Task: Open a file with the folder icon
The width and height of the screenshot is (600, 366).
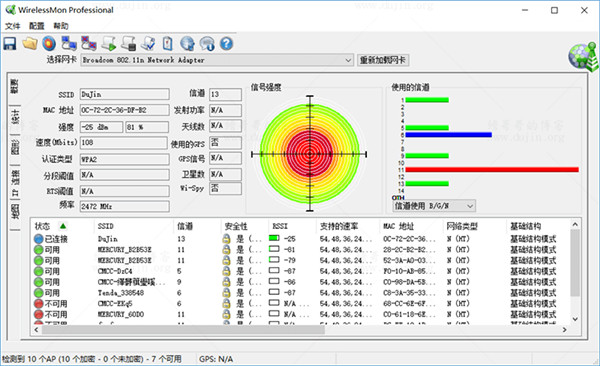Action: pos(30,44)
